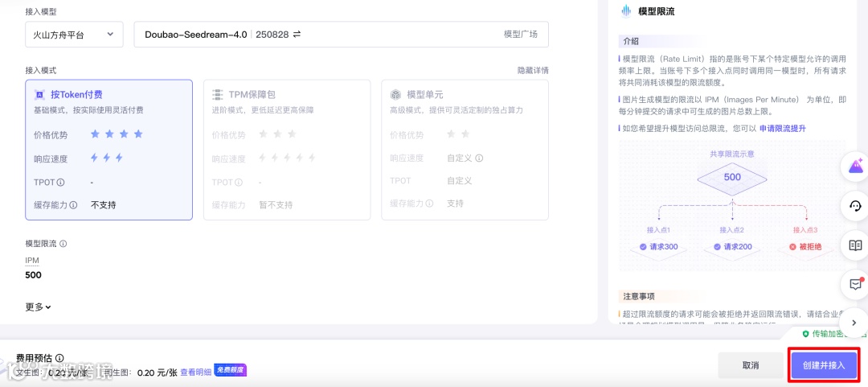Open 模型广场 model marketplace link
868x387 pixels.
tap(520, 35)
